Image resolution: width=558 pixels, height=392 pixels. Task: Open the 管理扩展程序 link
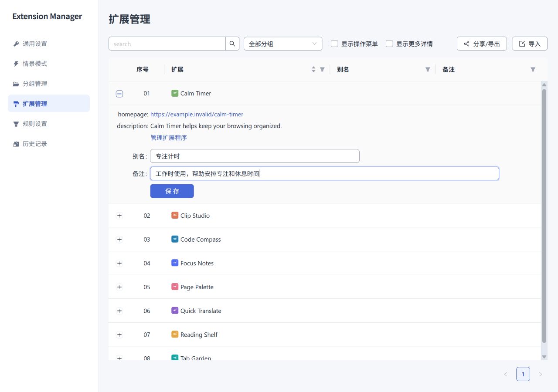169,138
